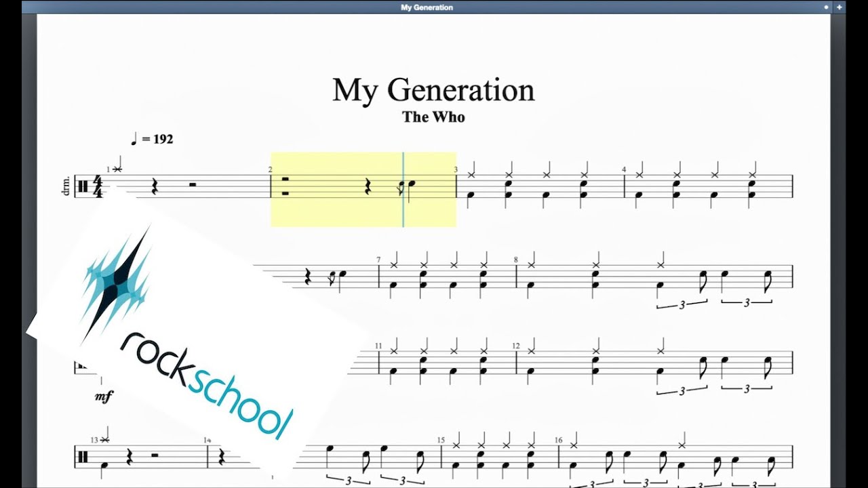Image resolution: width=868 pixels, height=488 pixels.
Task: Select the My Generation document tab
Action: click(x=427, y=7)
